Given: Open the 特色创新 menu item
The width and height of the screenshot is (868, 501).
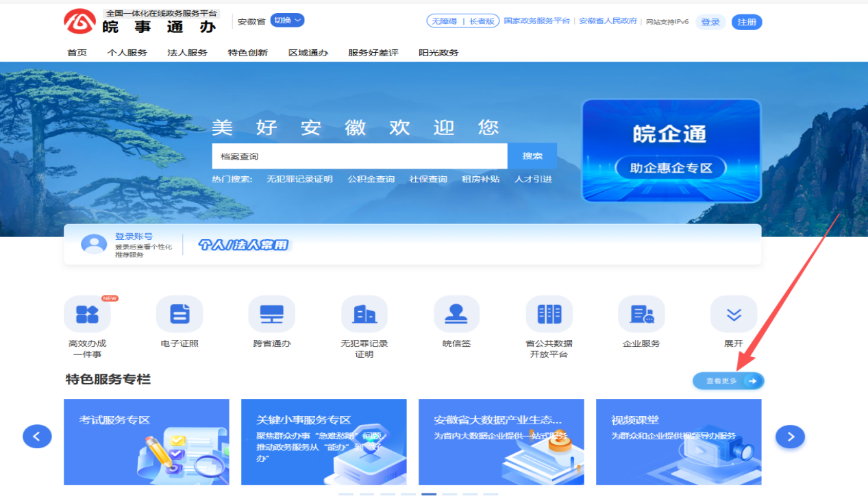Looking at the screenshot, I should click(248, 53).
